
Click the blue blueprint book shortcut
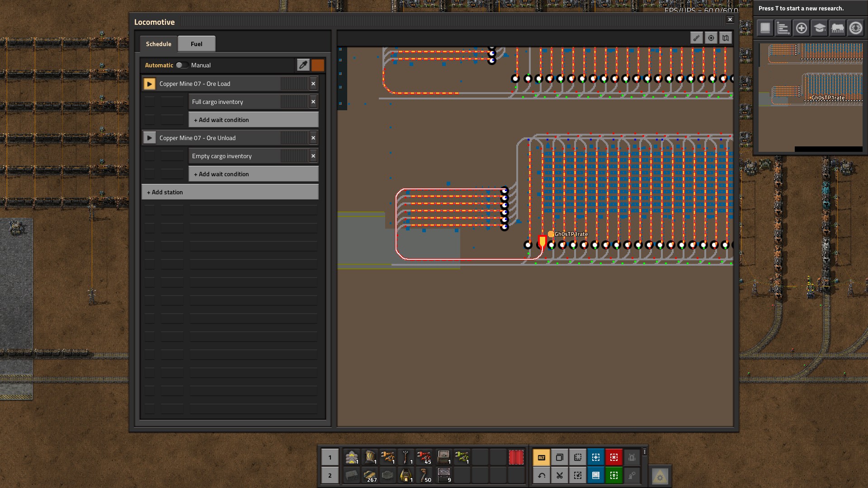(596, 475)
